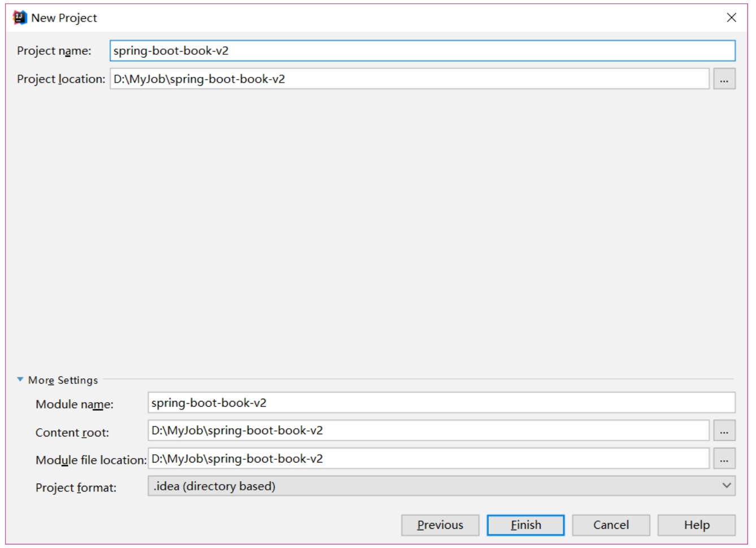Click the "Module name:" label
Screen dimensions: 756x548
75,404
